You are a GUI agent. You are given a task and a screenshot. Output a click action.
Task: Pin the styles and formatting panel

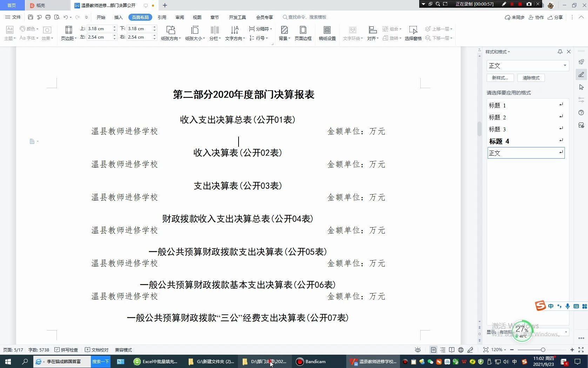560,52
